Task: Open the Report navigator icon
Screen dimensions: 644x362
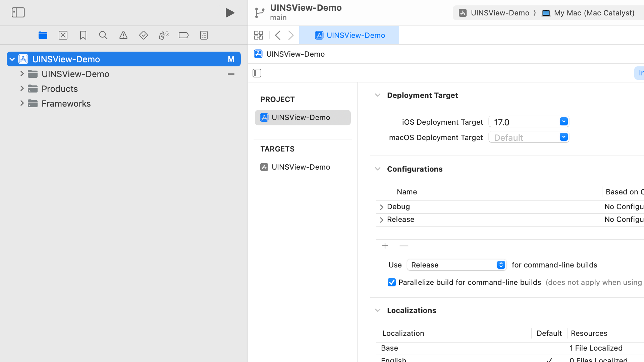Action: [x=204, y=35]
